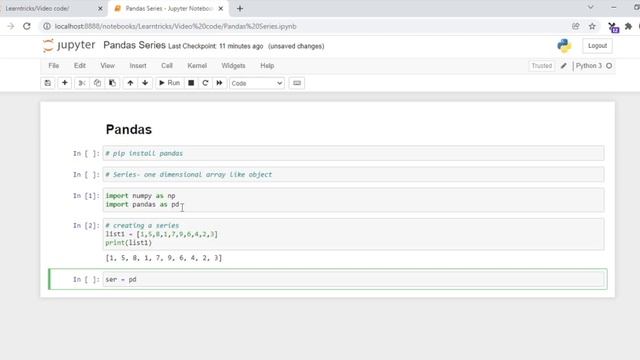Click the active cell containing ser = pd
Viewport: 640px width, 360px height.
tap(353, 279)
